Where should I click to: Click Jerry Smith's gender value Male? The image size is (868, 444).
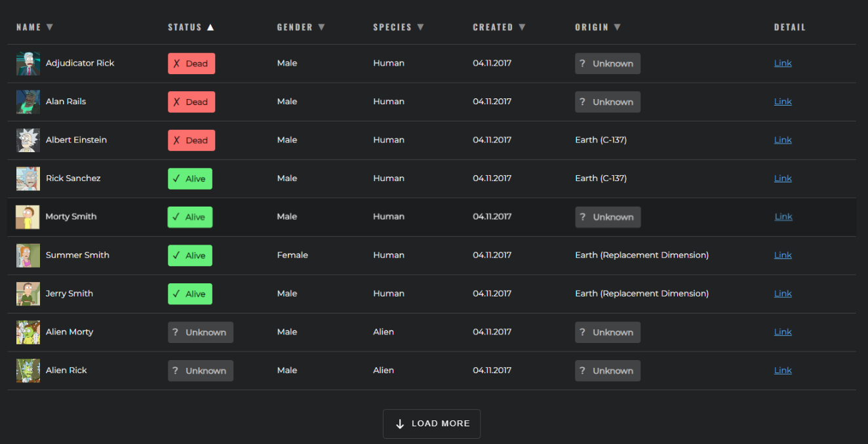pyautogui.click(x=287, y=293)
